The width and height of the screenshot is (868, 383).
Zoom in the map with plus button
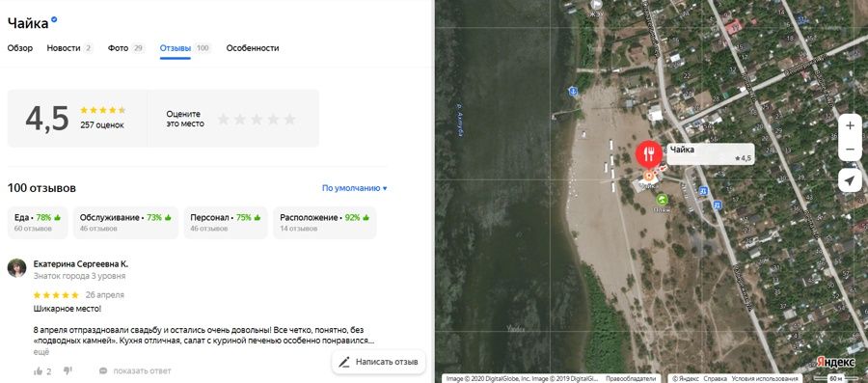coord(850,125)
